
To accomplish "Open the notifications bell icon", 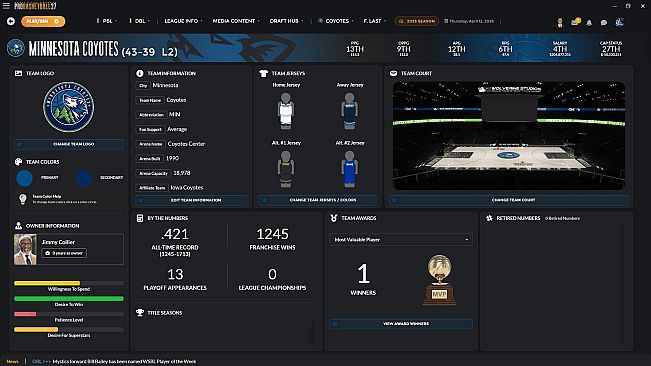I will pyautogui.click(x=589, y=23).
